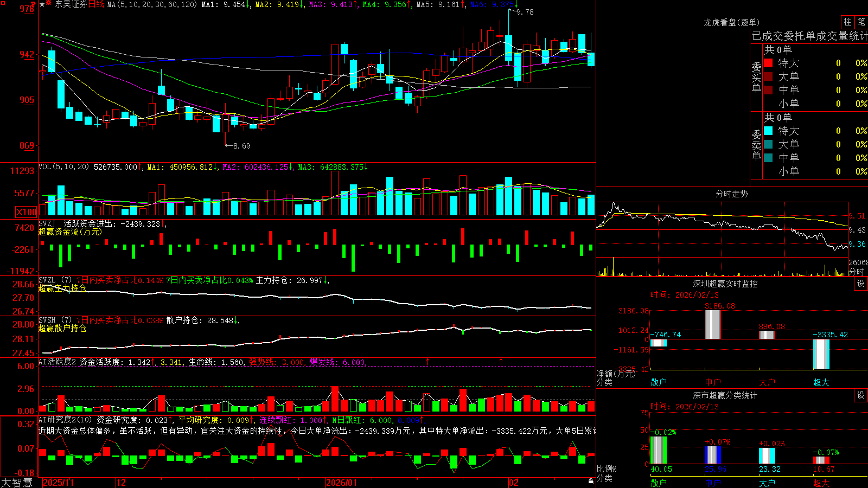Screen dimensions: 868x488
Task: Open the VOL(5,10,20) indicator label
Action: (x=63, y=167)
